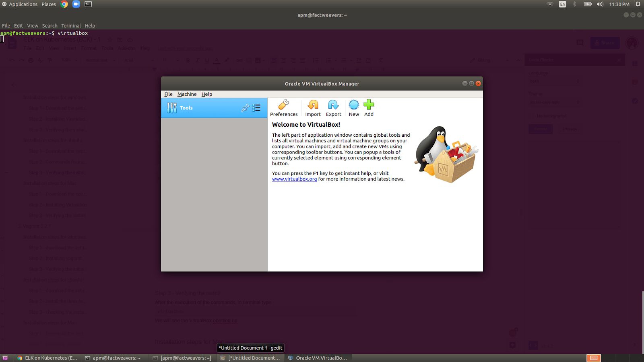Select the Tools item in the sidebar
The width and height of the screenshot is (644, 362).
click(214, 108)
